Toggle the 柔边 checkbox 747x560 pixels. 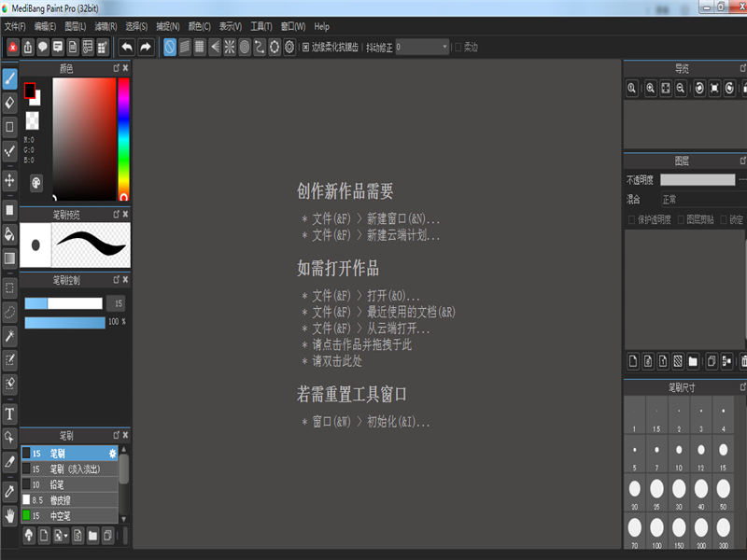pyautogui.click(x=458, y=48)
